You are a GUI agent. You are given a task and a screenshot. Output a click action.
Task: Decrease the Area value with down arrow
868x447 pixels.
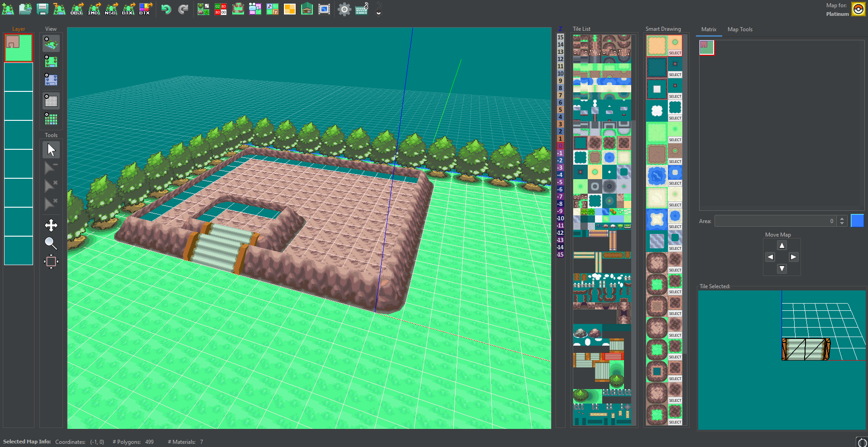(842, 223)
